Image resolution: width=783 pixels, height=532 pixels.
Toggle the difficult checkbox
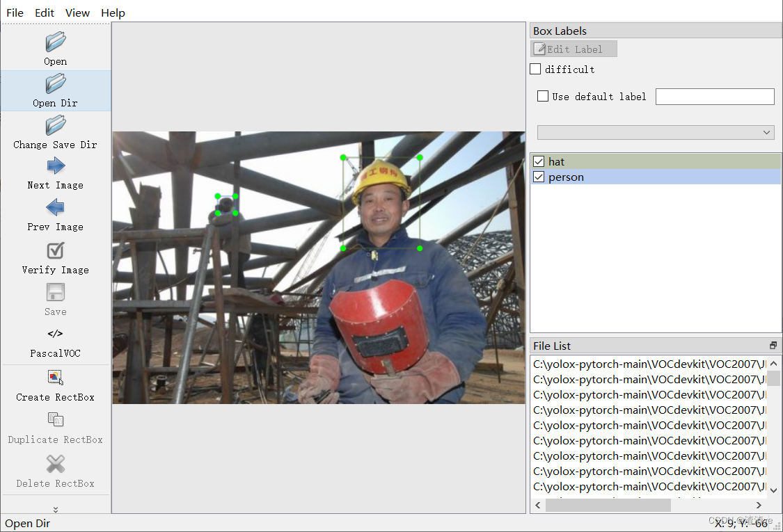pos(535,69)
